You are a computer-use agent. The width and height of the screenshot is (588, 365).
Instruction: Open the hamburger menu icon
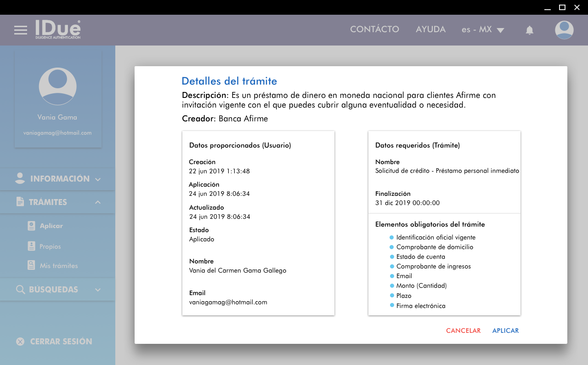pos(21,30)
